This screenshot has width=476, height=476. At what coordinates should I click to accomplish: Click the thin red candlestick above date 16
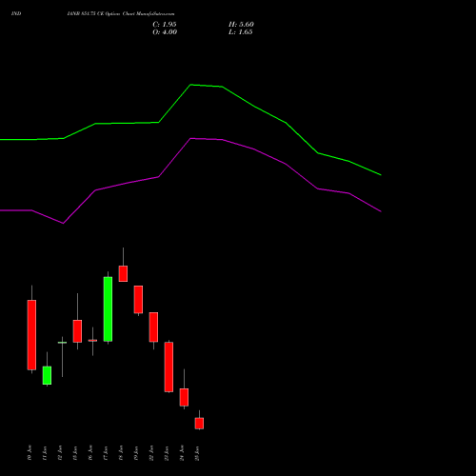(x=92, y=340)
